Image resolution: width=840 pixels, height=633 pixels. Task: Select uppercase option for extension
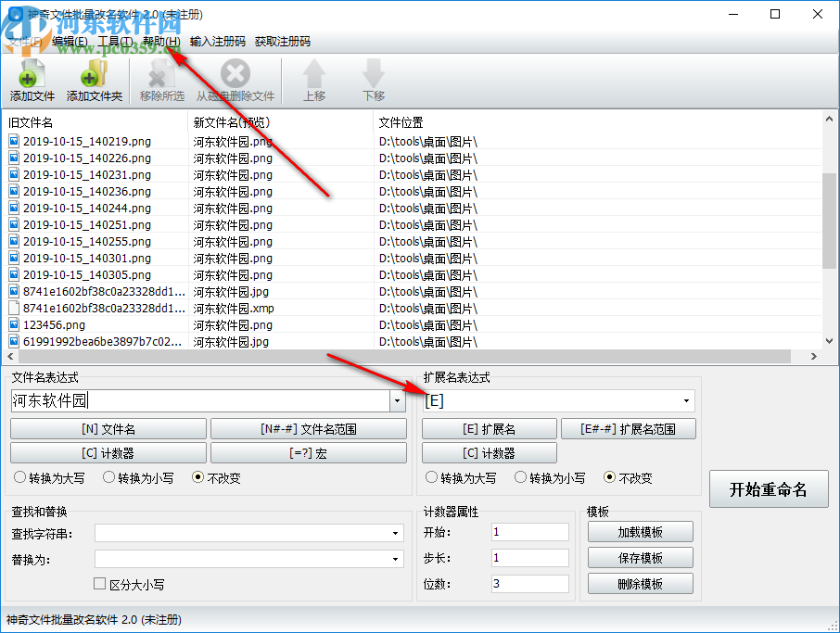(x=431, y=477)
